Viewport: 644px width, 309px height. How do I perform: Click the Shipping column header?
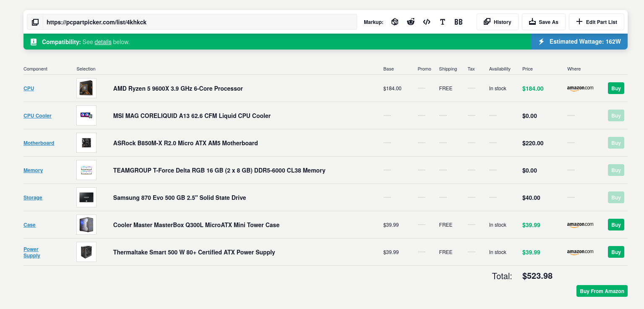448,69
